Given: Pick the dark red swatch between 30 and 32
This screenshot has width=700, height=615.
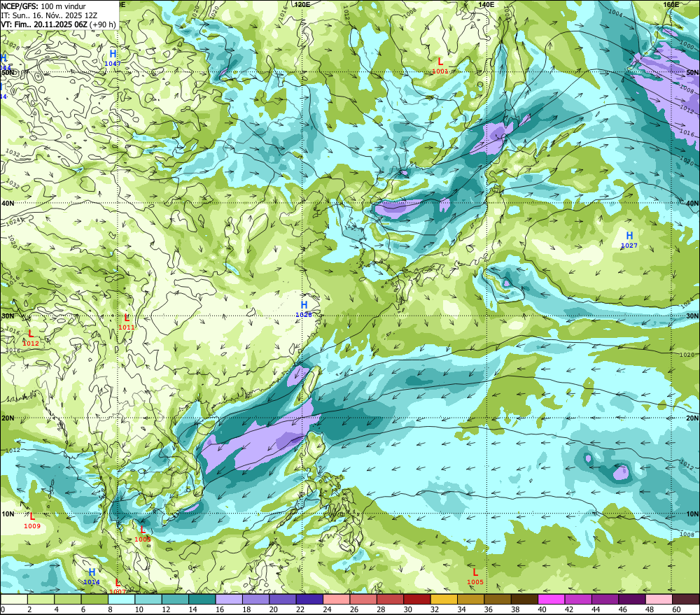Looking at the screenshot, I should (x=417, y=599).
